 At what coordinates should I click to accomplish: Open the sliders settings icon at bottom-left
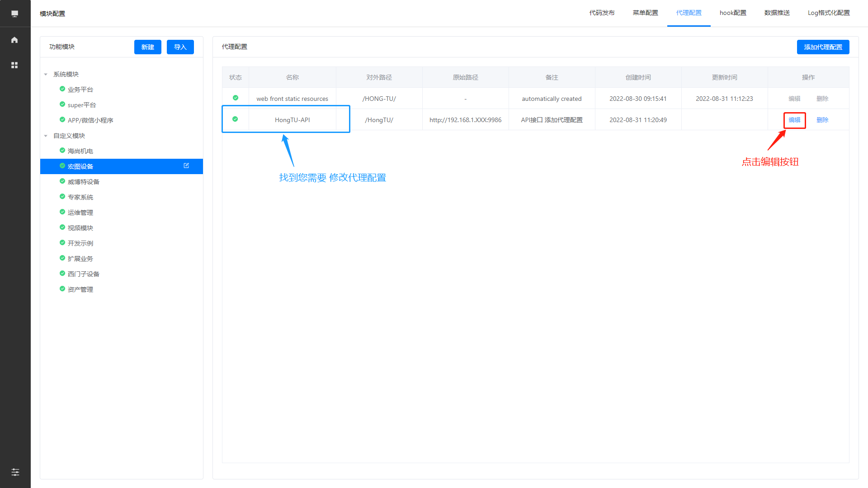(15, 472)
